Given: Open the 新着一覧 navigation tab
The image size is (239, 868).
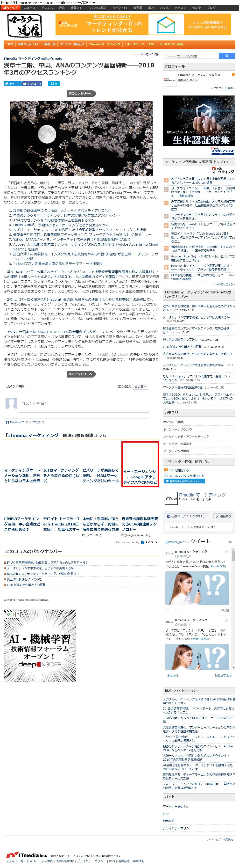Looking at the screenshot, I should [x=49, y=44].
